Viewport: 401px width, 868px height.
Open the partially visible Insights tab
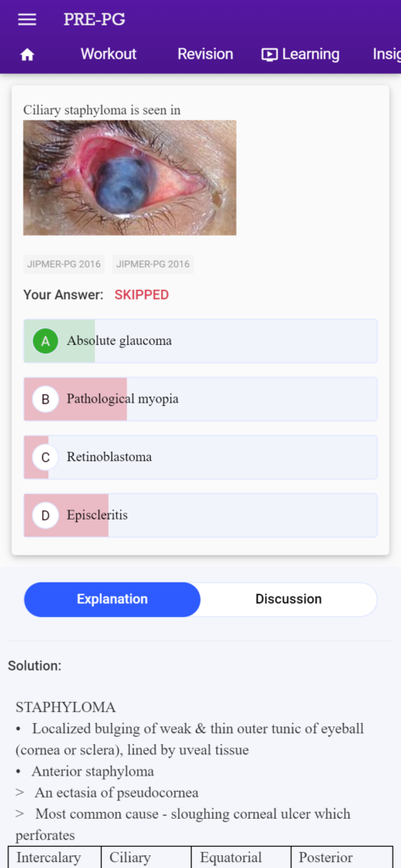(387, 54)
